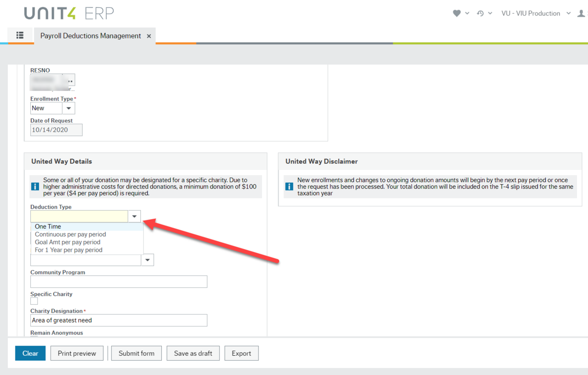Click the Community Program input field
The width and height of the screenshot is (588, 375).
(119, 282)
